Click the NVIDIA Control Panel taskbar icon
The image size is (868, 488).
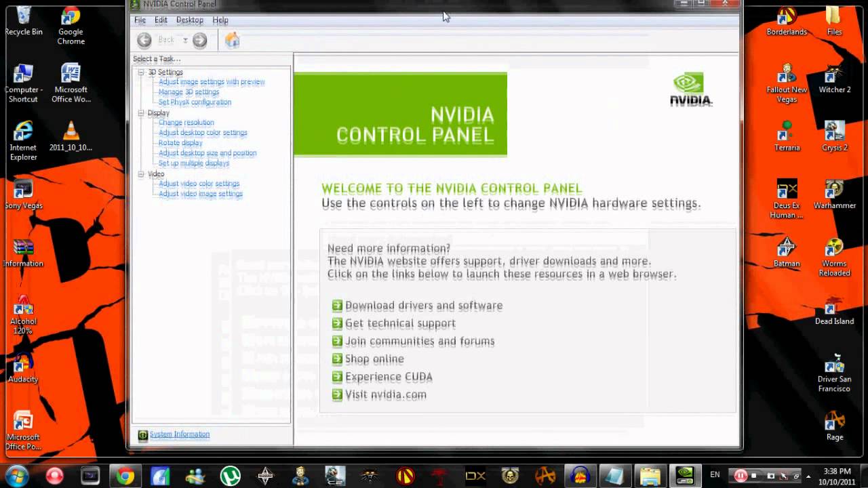(x=685, y=476)
